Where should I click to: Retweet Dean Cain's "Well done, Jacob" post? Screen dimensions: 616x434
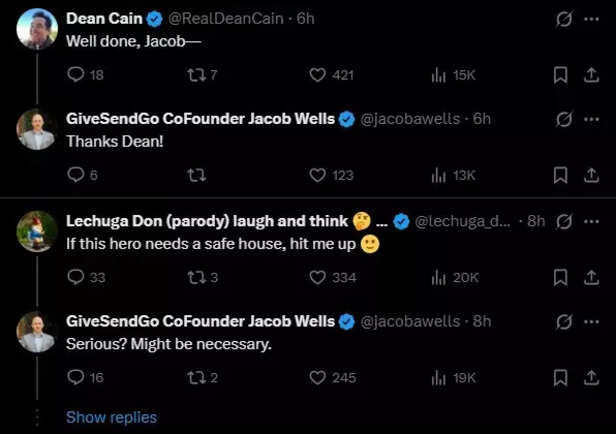[197, 75]
